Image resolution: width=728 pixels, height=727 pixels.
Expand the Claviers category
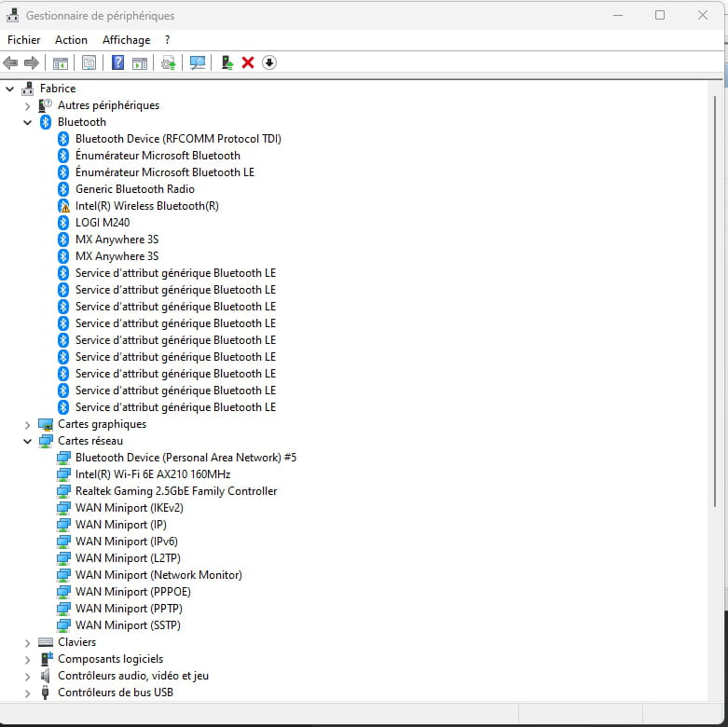[27, 643]
